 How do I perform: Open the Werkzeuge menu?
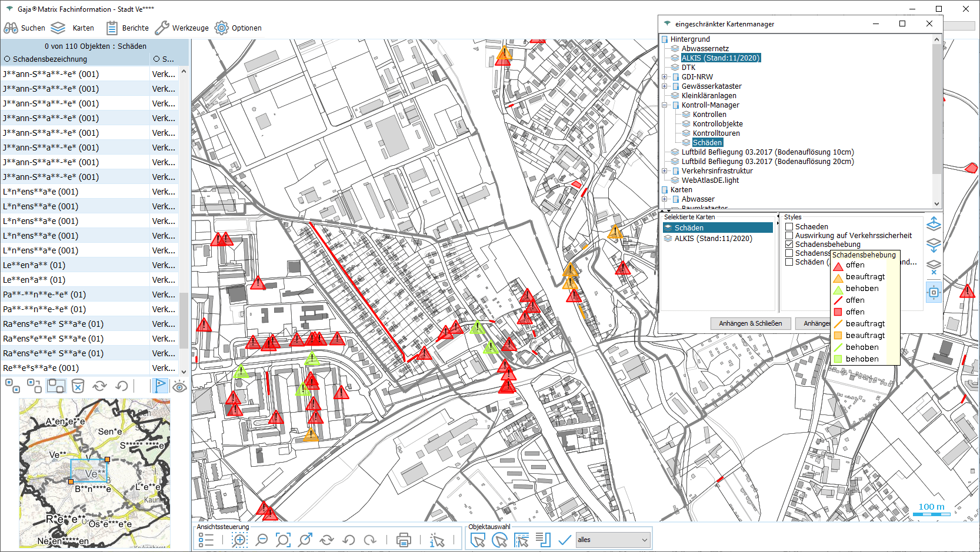tap(182, 28)
